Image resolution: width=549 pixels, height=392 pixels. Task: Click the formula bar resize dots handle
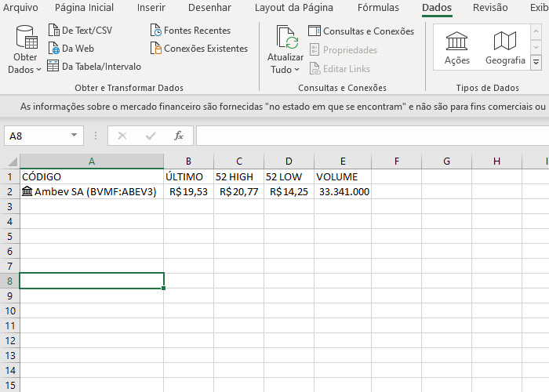(96, 136)
